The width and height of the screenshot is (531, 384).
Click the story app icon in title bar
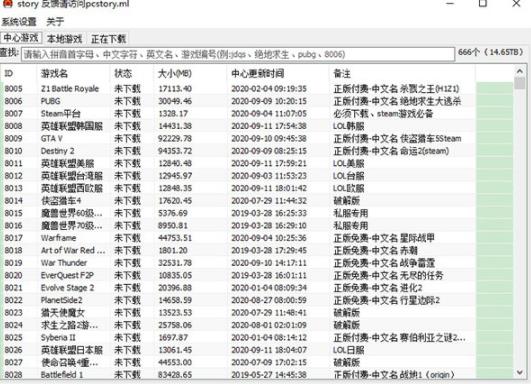(x=7, y=3)
